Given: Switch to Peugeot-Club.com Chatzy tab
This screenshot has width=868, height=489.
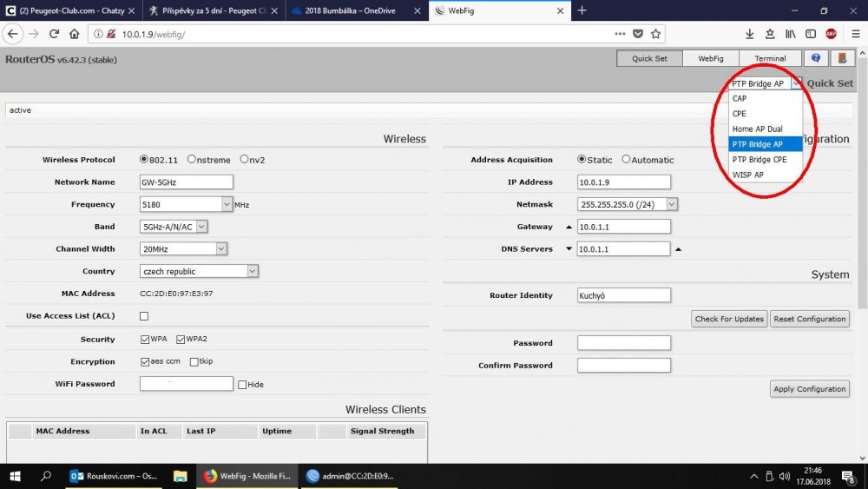Looking at the screenshot, I should tap(71, 10).
